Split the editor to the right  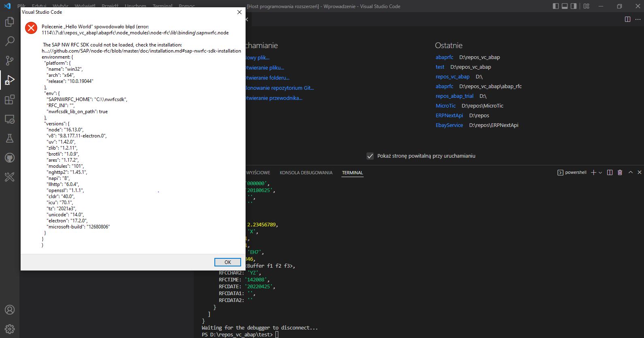(x=627, y=19)
